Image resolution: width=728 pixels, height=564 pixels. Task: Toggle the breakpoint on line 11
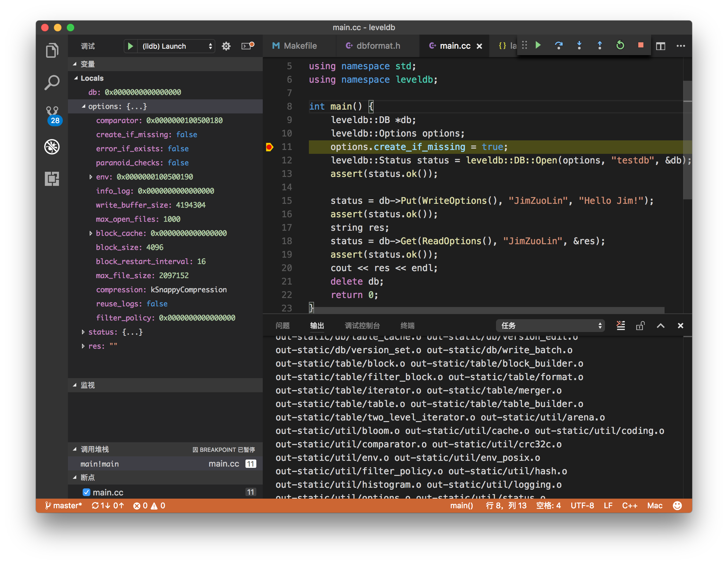coord(269,147)
